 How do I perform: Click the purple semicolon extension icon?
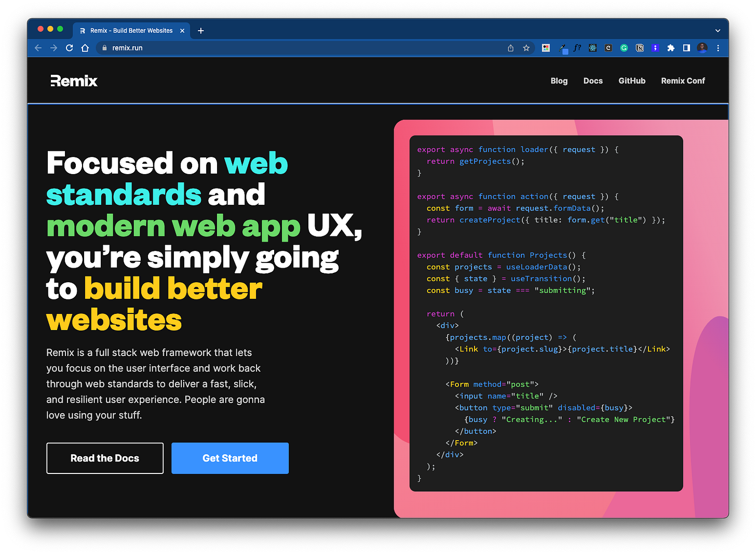655,48
